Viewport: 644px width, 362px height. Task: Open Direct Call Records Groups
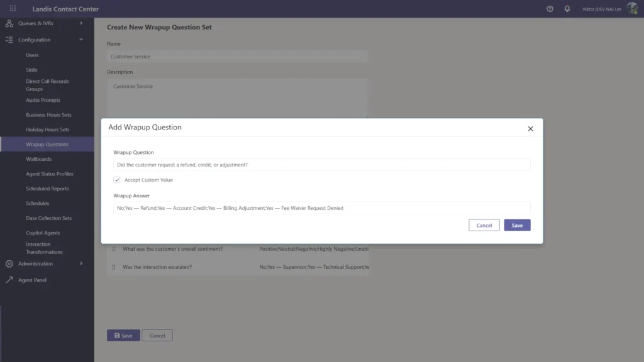(x=47, y=85)
